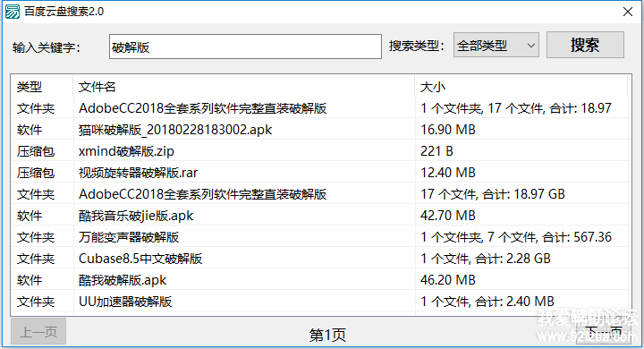Click the 12.40 MB size cell
The height and width of the screenshot is (349, 644).
click(448, 173)
